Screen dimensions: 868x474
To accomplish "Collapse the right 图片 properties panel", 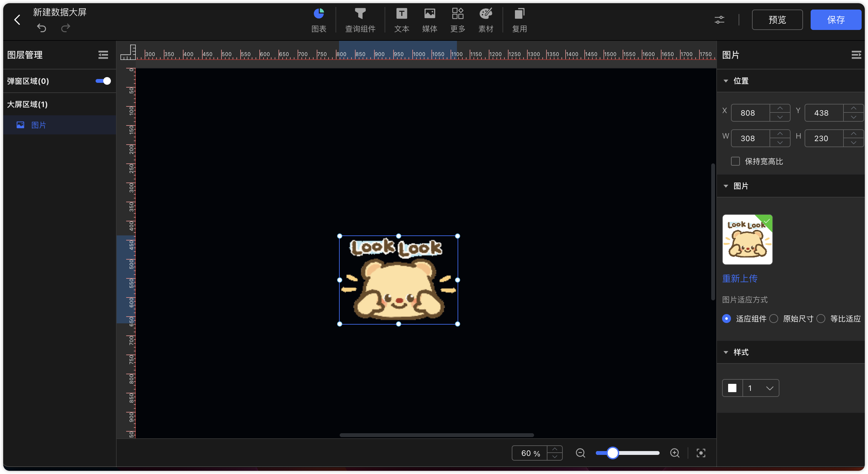I will click(x=856, y=54).
